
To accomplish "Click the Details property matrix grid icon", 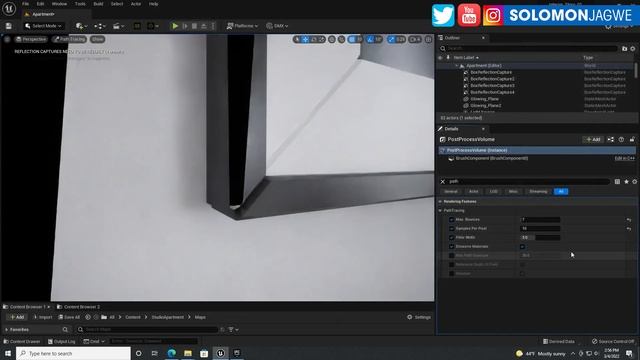I will click(x=617, y=182).
